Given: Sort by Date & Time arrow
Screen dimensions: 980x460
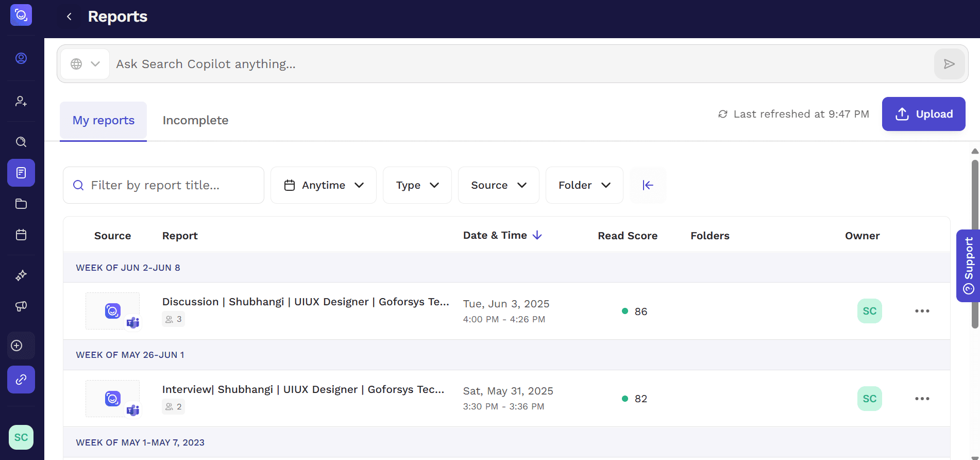Looking at the screenshot, I should point(537,235).
